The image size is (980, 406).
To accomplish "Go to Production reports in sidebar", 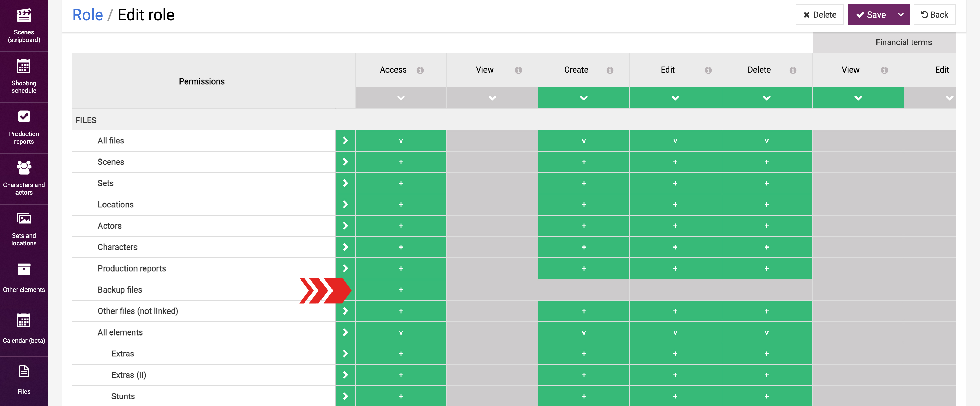I will [24, 127].
